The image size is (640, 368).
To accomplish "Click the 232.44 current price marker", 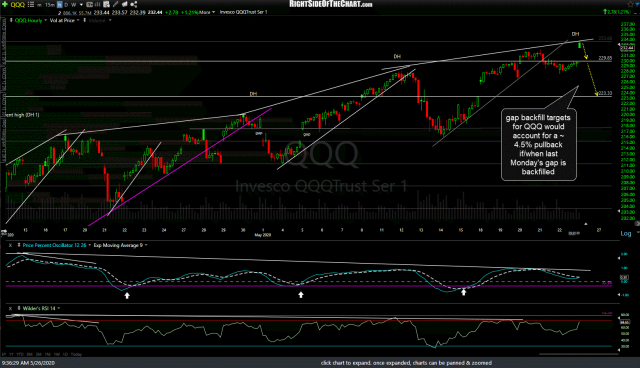I will point(627,48).
